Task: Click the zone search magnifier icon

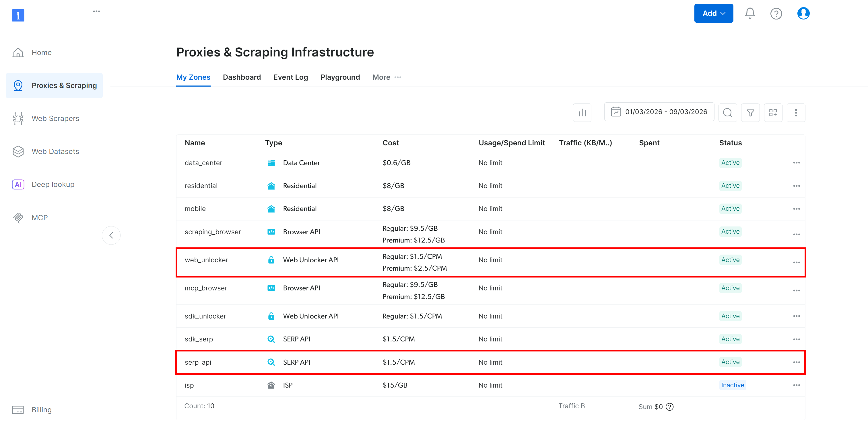Action: [x=727, y=112]
